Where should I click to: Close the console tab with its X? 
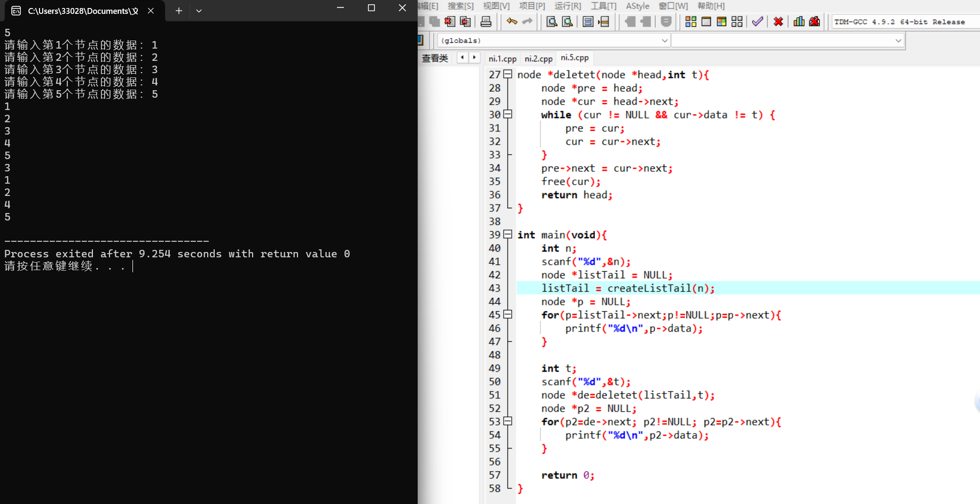(151, 11)
